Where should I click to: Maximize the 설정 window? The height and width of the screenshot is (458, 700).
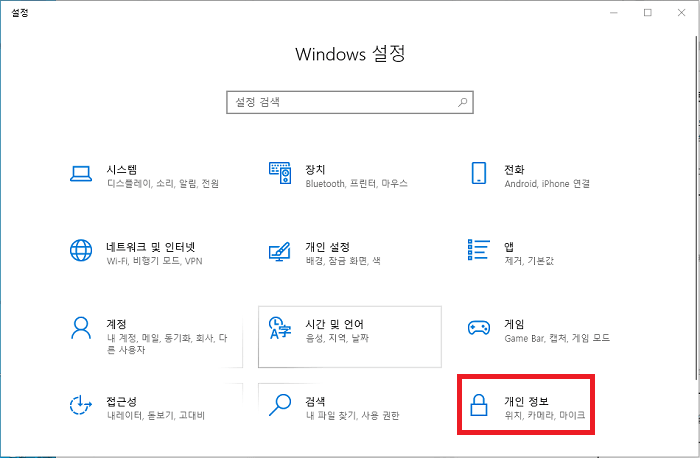click(647, 12)
